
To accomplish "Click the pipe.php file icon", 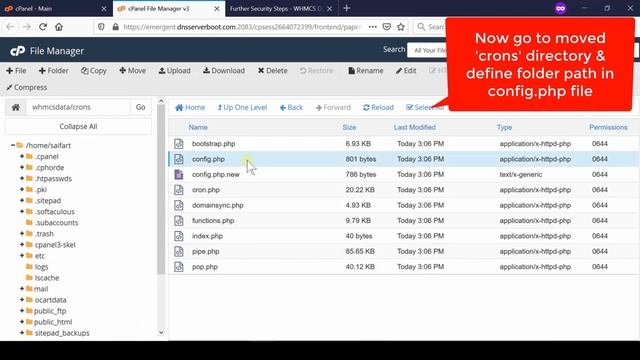I will click(x=179, y=251).
